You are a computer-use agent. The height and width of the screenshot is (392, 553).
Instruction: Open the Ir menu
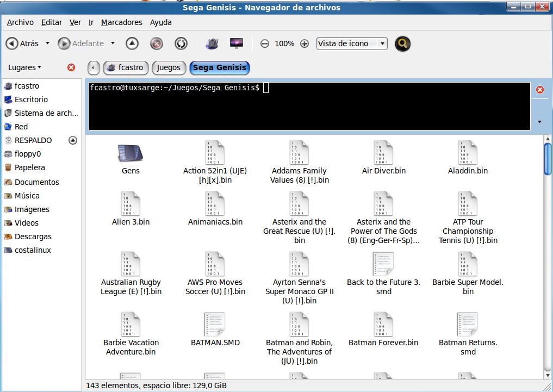click(x=91, y=22)
